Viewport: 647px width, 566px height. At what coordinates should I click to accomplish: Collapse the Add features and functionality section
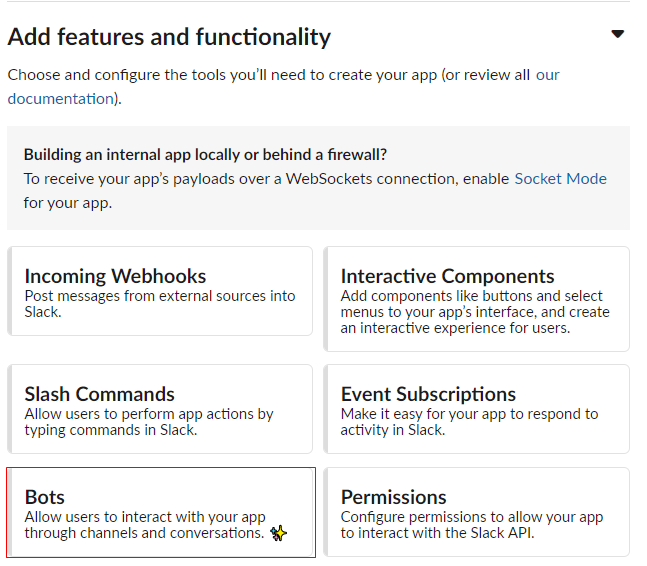click(617, 34)
